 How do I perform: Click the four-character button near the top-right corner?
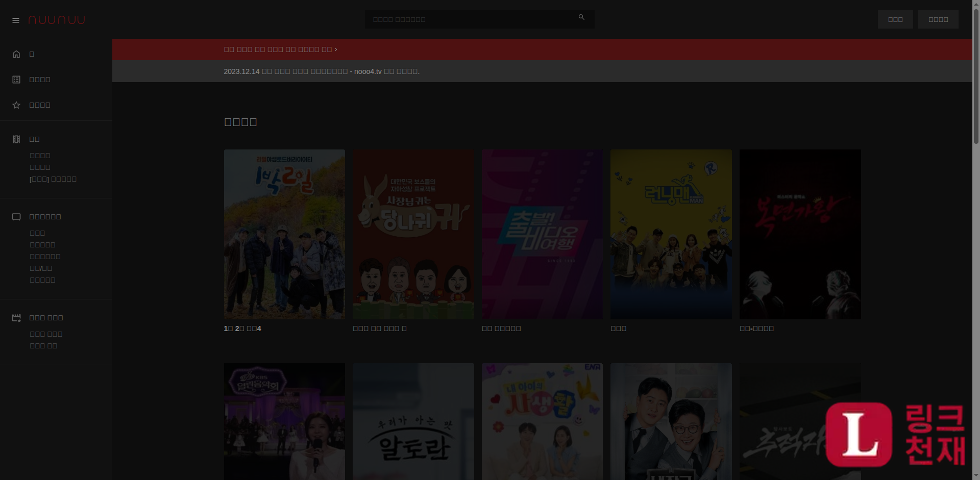(x=938, y=19)
